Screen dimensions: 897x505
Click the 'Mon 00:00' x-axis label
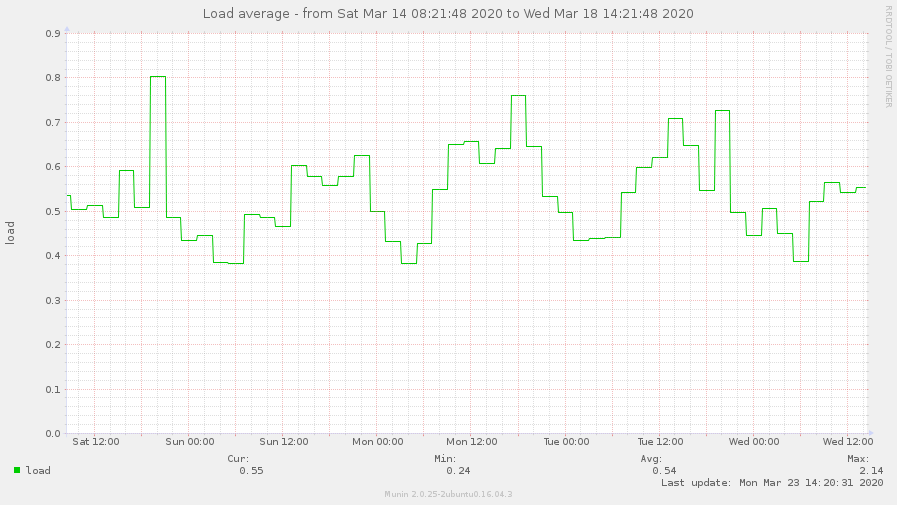(x=378, y=442)
